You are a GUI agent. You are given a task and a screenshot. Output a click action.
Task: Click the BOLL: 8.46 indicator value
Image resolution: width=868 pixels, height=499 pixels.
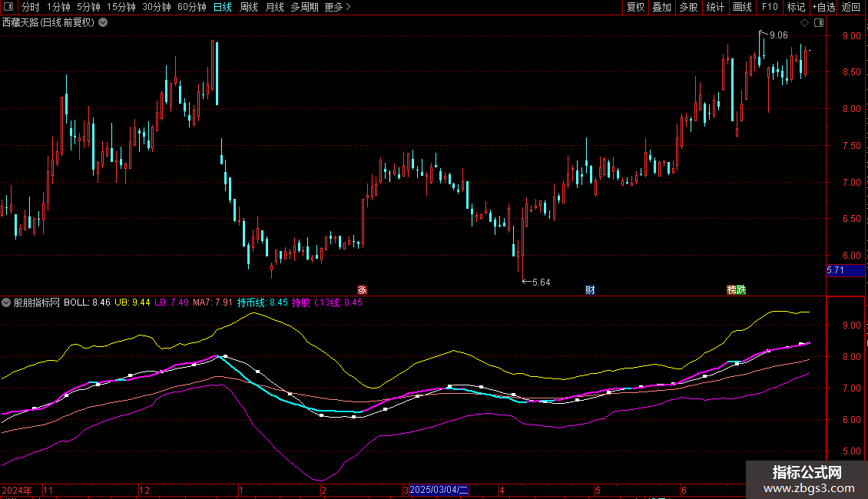tap(87, 302)
